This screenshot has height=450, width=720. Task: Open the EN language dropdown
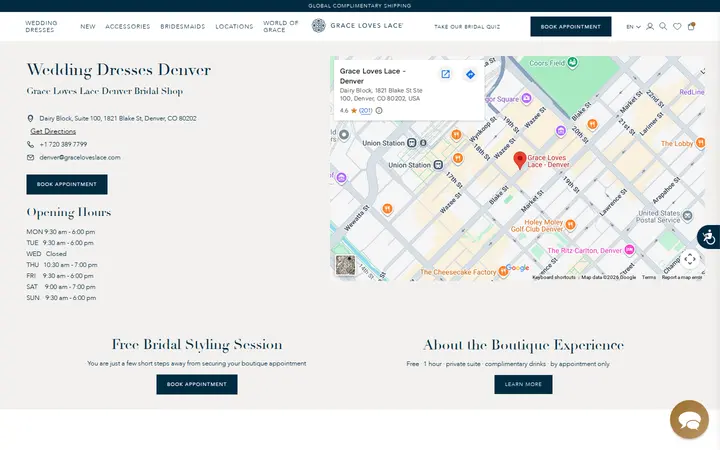pyautogui.click(x=633, y=27)
